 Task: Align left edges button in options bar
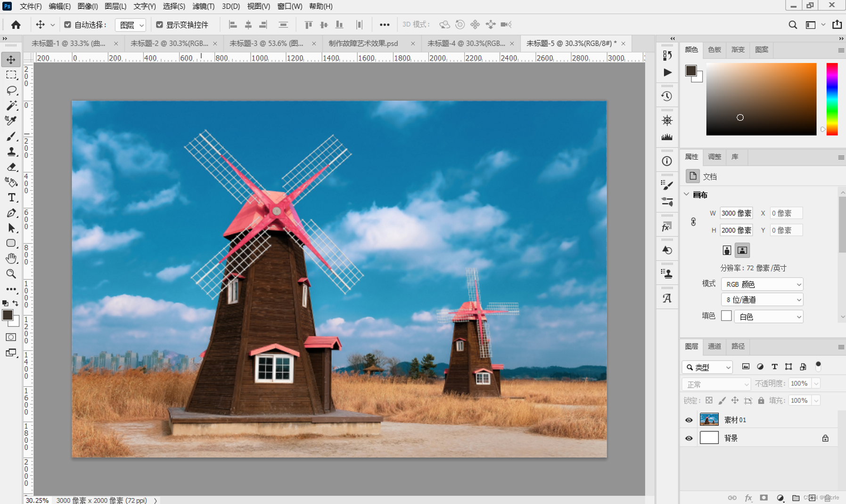tap(233, 24)
